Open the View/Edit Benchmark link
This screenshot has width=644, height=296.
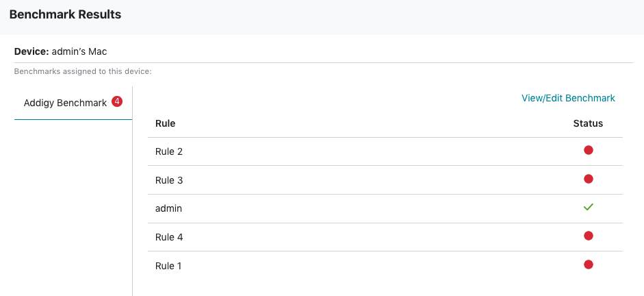(x=568, y=98)
